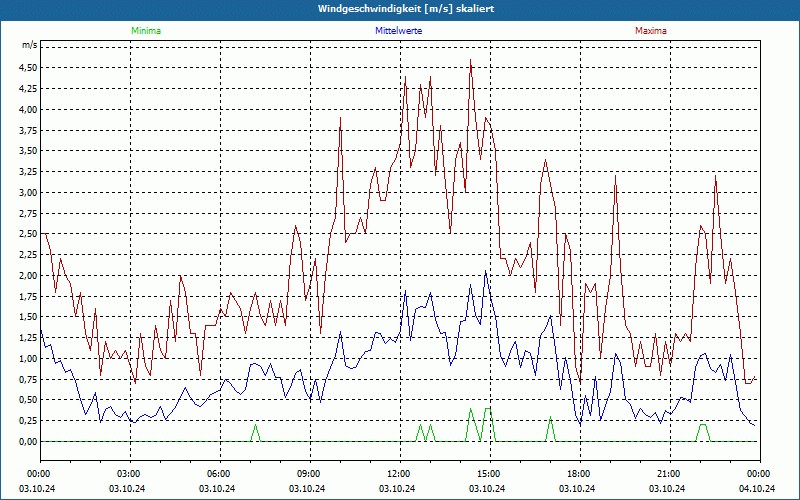Click the red Maxima legend label
This screenshot has width=800, height=500.
point(651,31)
